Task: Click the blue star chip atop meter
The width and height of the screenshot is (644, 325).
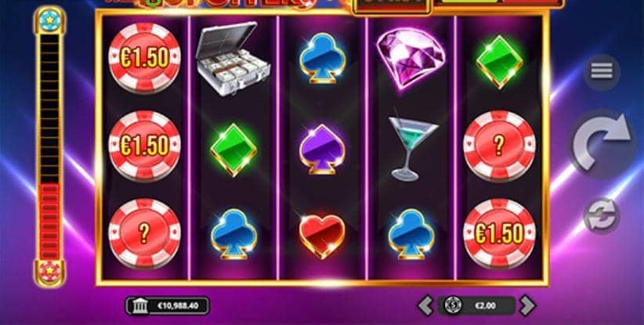Action: 50,20
